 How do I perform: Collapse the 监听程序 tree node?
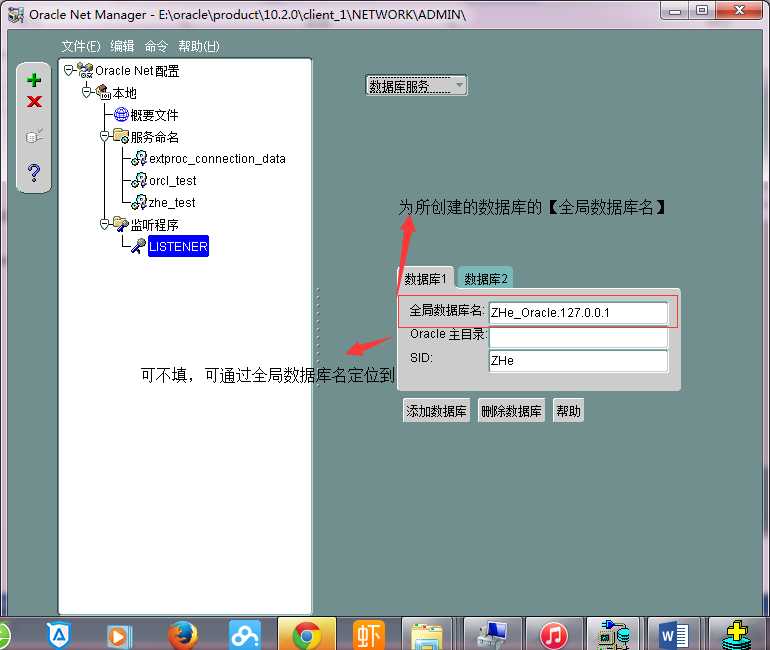tap(104, 224)
